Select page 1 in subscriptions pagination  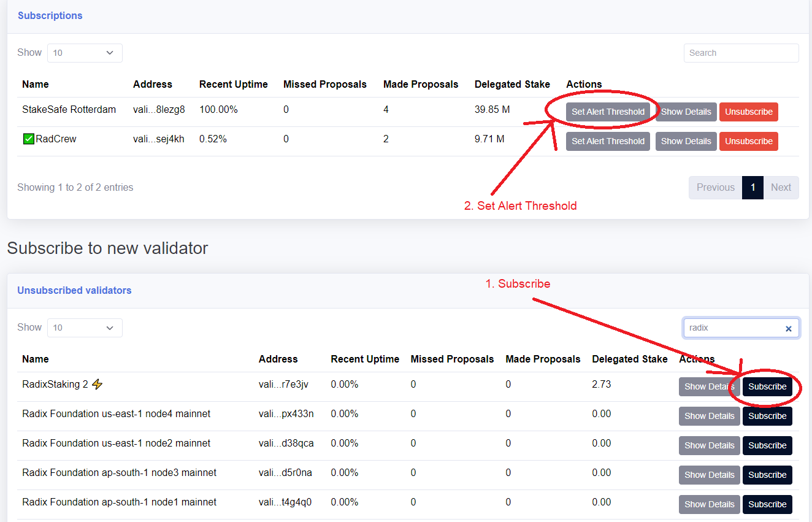753,188
